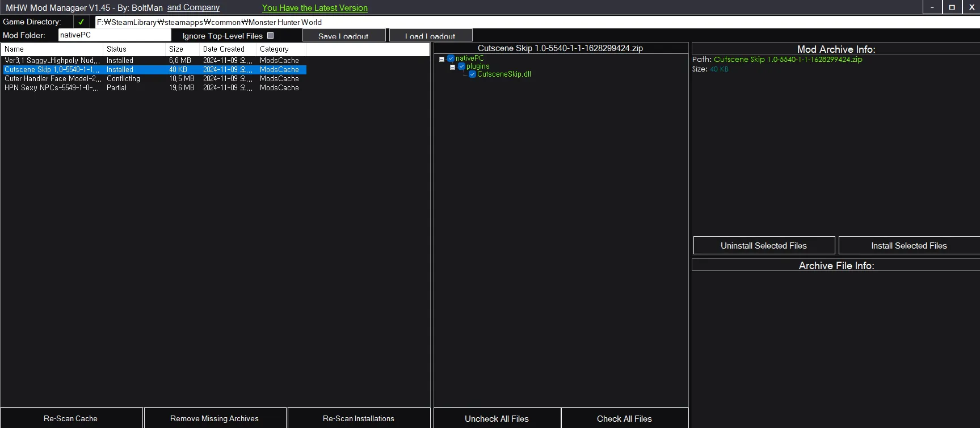Sort mod list by Date Created column
Viewport: 980px width, 428px height.
point(227,49)
